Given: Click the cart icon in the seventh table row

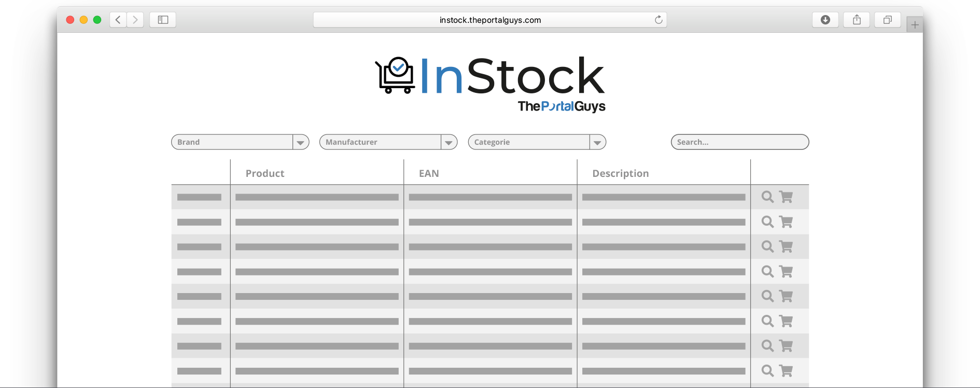Looking at the screenshot, I should click(x=786, y=346).
